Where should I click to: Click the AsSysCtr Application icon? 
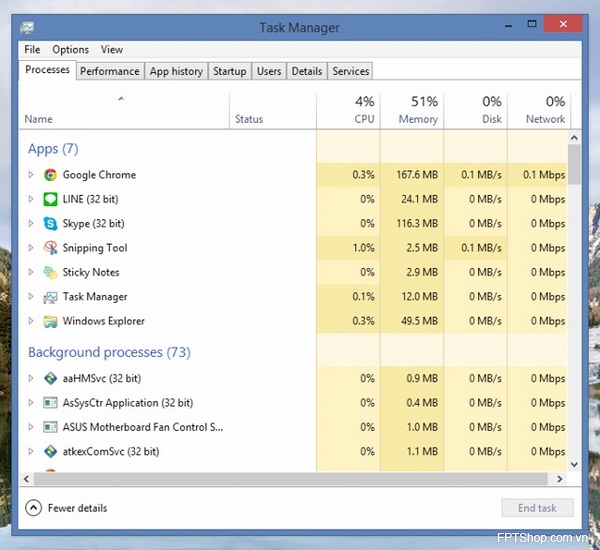click(x=50, y=403)
